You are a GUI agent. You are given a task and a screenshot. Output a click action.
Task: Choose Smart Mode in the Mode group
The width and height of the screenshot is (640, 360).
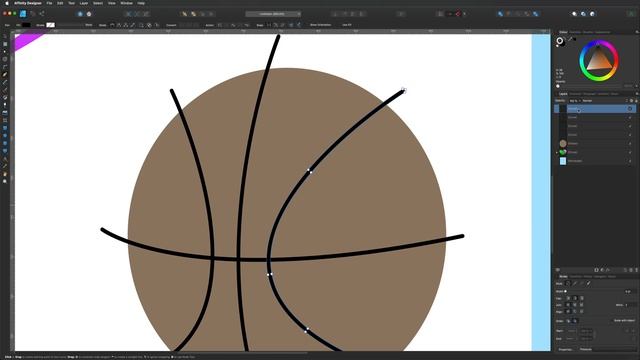point(119,25)
